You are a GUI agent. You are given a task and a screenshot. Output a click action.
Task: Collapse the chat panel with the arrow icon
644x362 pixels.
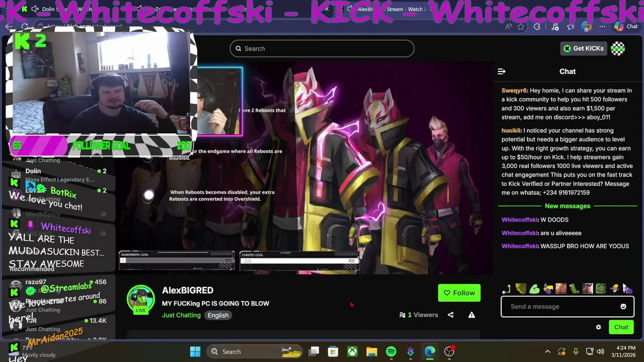[501, 71]
